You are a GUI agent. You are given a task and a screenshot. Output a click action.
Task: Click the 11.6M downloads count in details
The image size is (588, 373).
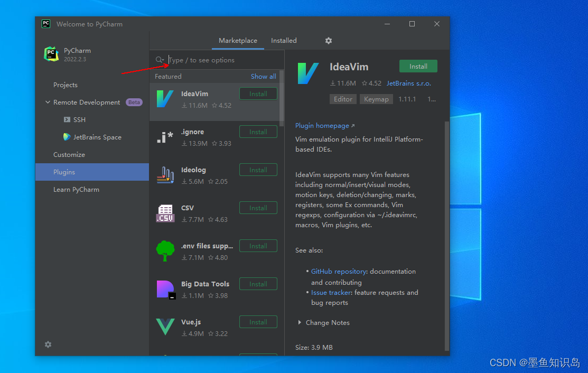point(343,83)
